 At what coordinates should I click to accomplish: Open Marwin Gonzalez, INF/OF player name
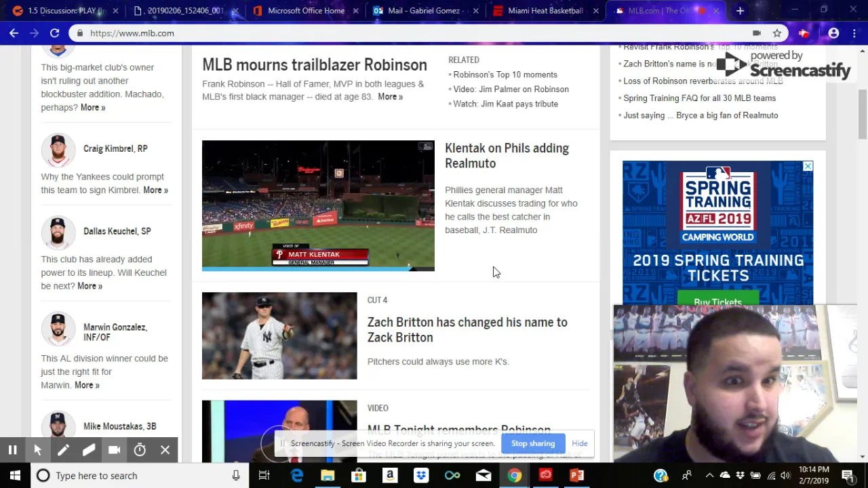point(115,332)
